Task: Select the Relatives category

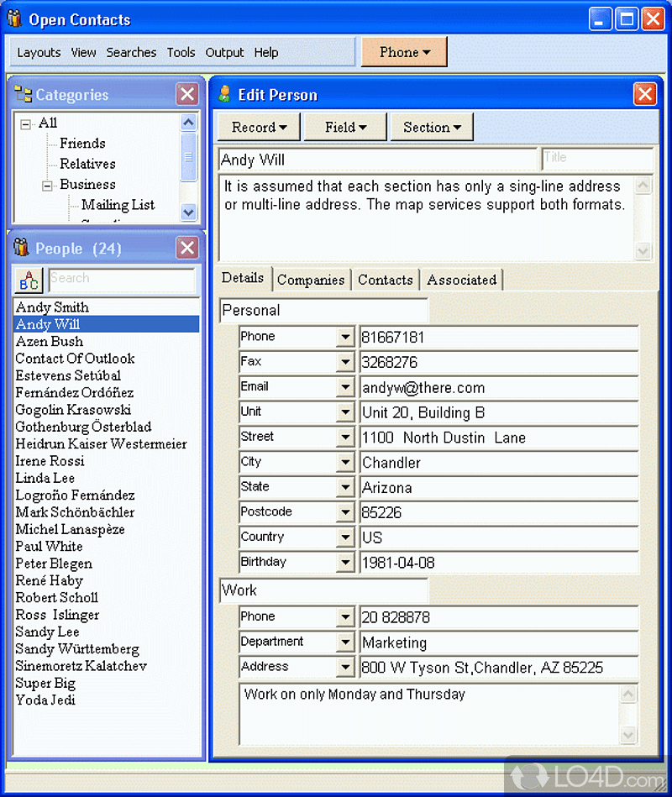Action: click(87, 164)
